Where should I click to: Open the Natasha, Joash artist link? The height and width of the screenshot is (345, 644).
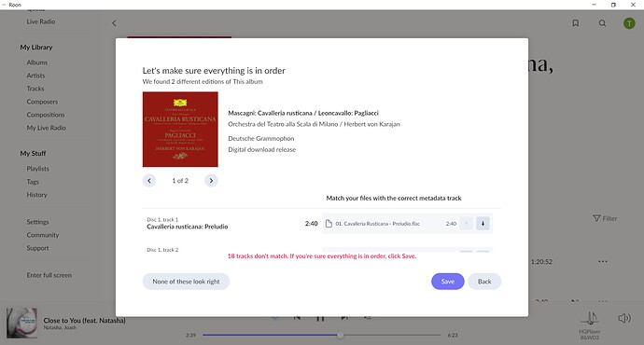(60, 328)
